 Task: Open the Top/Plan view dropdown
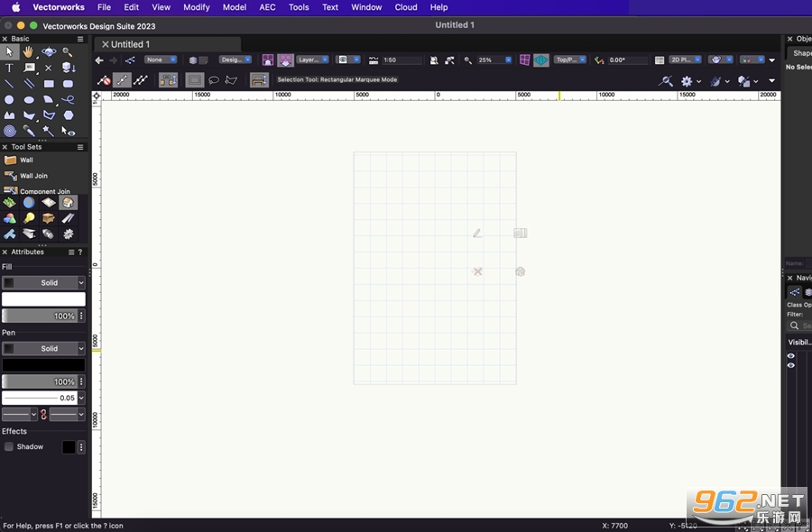[570, 60]
